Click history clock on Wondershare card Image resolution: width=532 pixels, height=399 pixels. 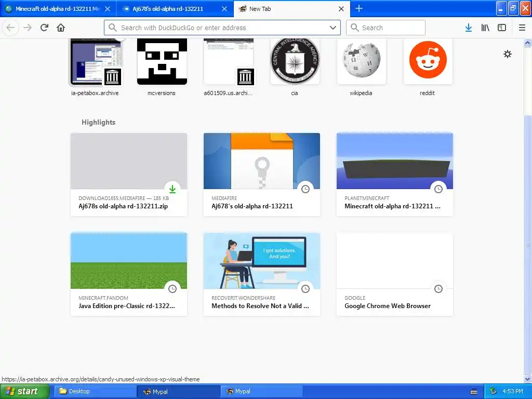click(x=305, y=289)
